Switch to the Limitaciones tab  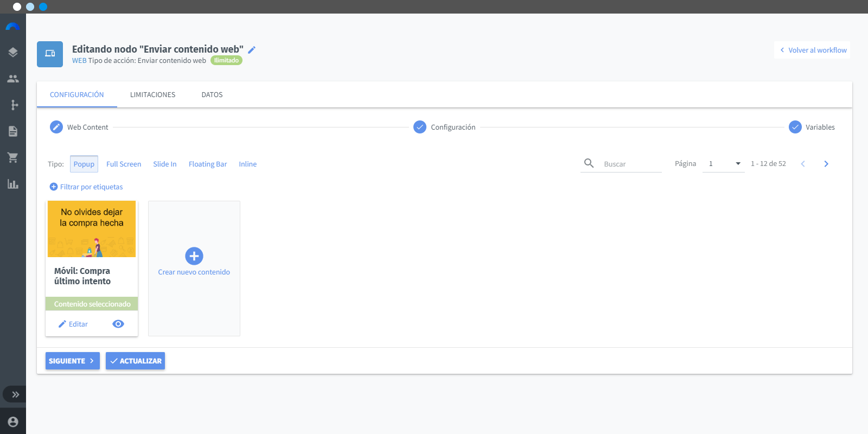(x=152, y=94)
